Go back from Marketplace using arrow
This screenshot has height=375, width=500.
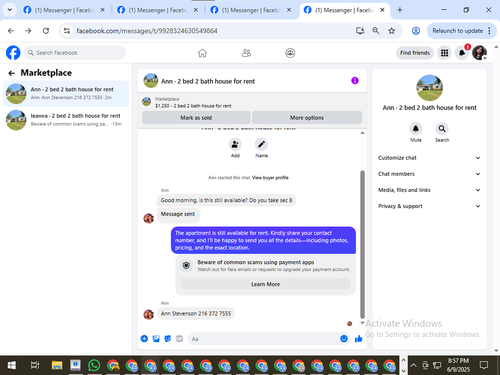click(x=12, y=73)
